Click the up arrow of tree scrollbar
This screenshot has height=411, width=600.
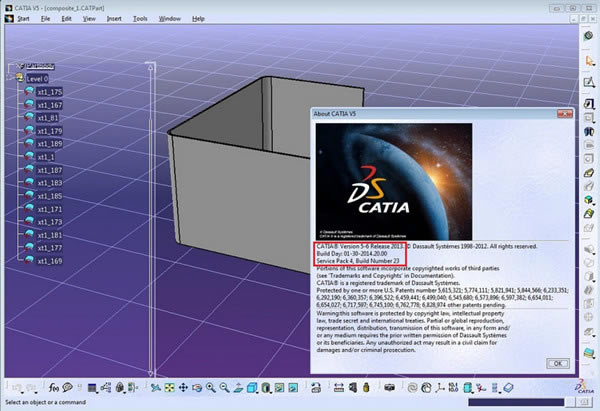[x=151, y=67]
